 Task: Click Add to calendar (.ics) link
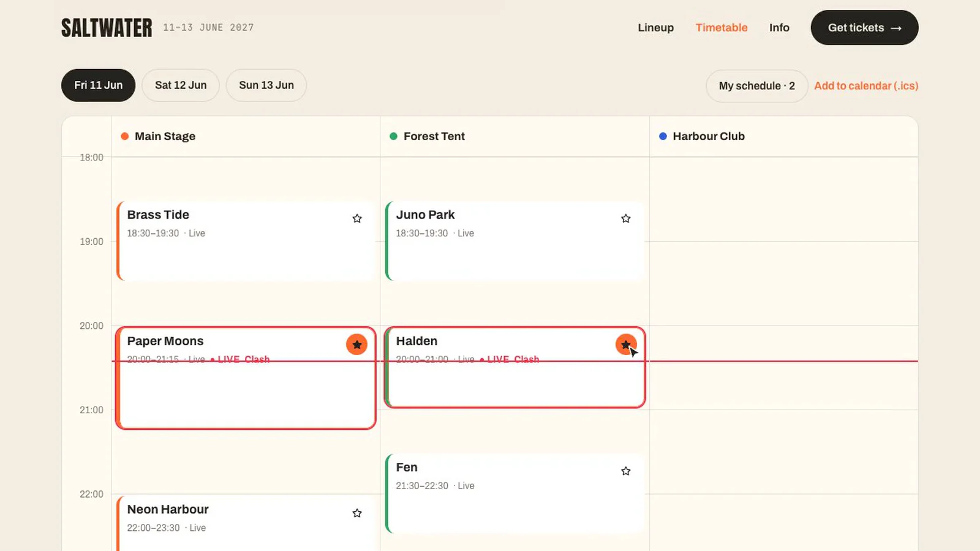coord(866,86)
